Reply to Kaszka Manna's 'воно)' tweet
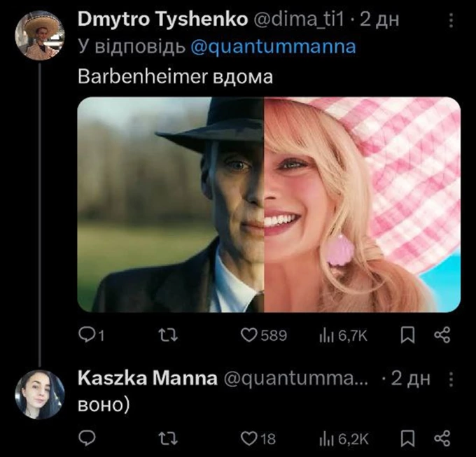The image size is (476, 457). (87, 438)
